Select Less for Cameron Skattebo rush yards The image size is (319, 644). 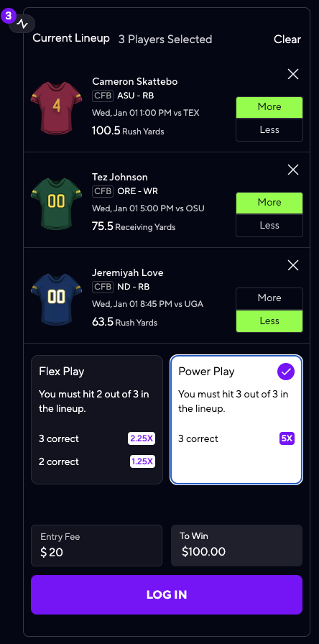click(x=269, y=130)
